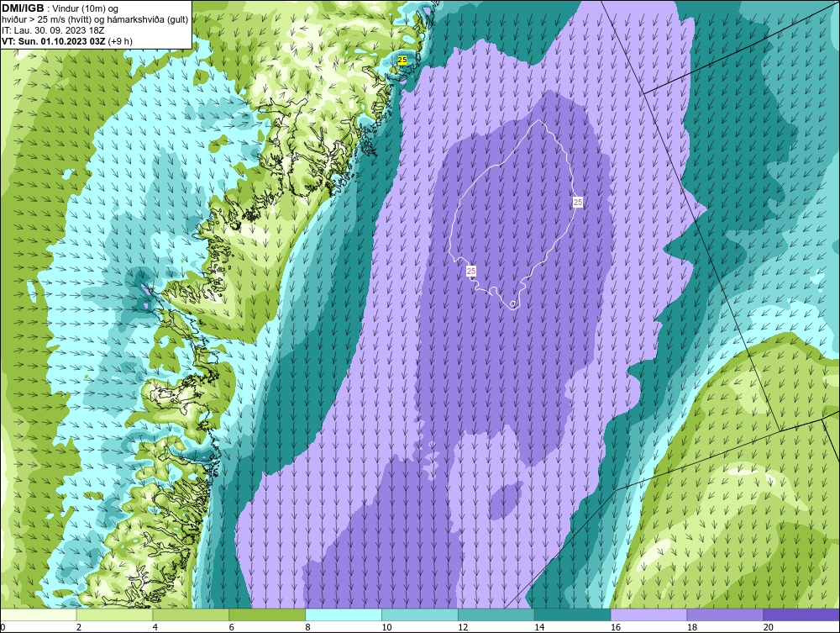This screenshot has width=840, height=633.
Task: Click the 6–8 m/s legend color
Action: (267, 615)
